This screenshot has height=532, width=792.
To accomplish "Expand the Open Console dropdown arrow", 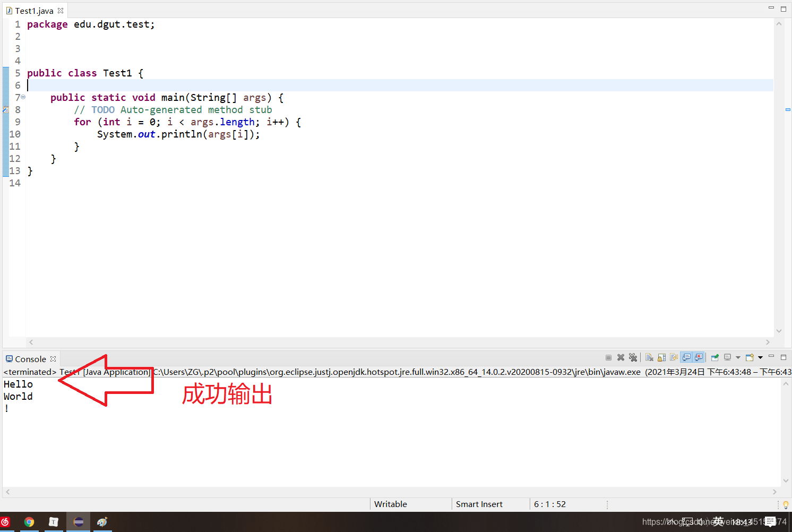I will pos(760,358).
